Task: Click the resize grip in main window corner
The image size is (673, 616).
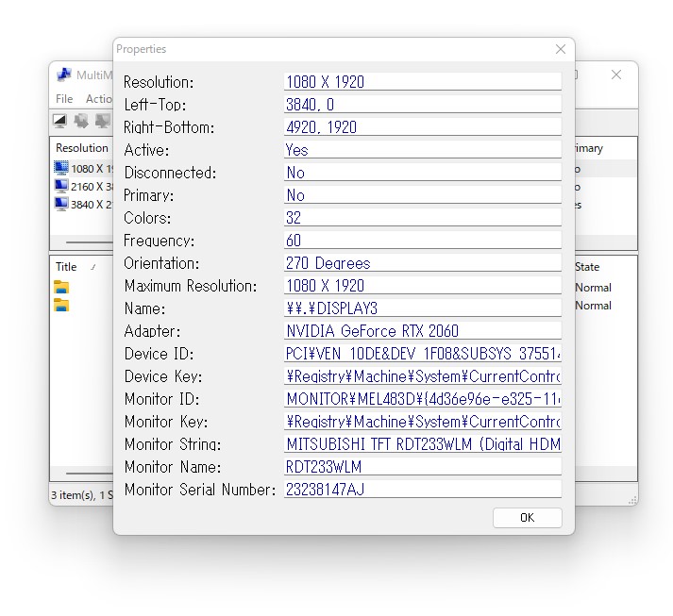Action: click(x=632, y=500)
